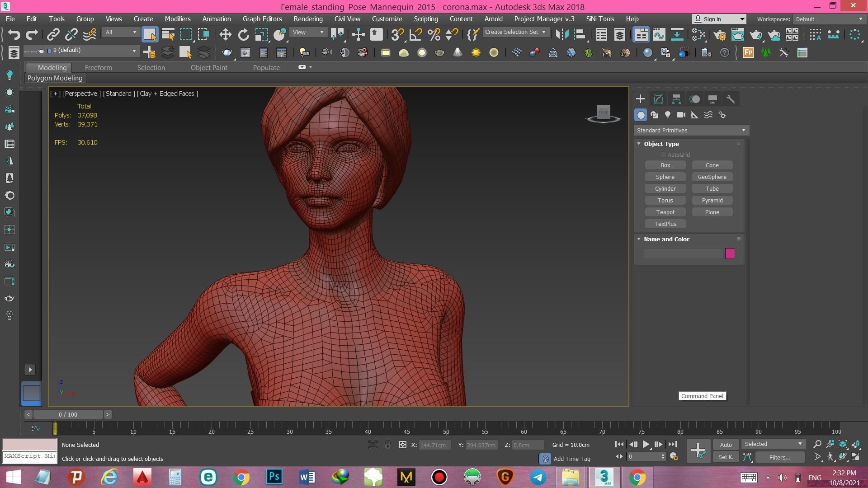This screenshot has width=868, height=488.
Task: Select the Select and Link tool
Action: (53, 34)
